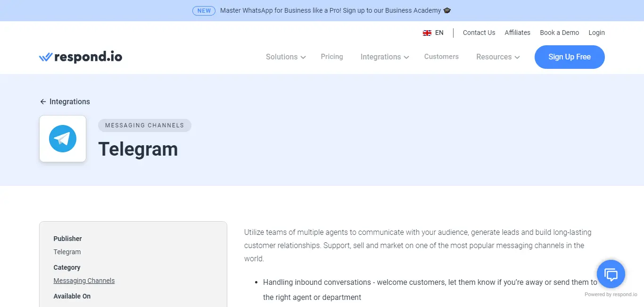Open the Messaging Channels category link
Image resolution: width=644 pixels, height=307 pixels.
(84, 281)
